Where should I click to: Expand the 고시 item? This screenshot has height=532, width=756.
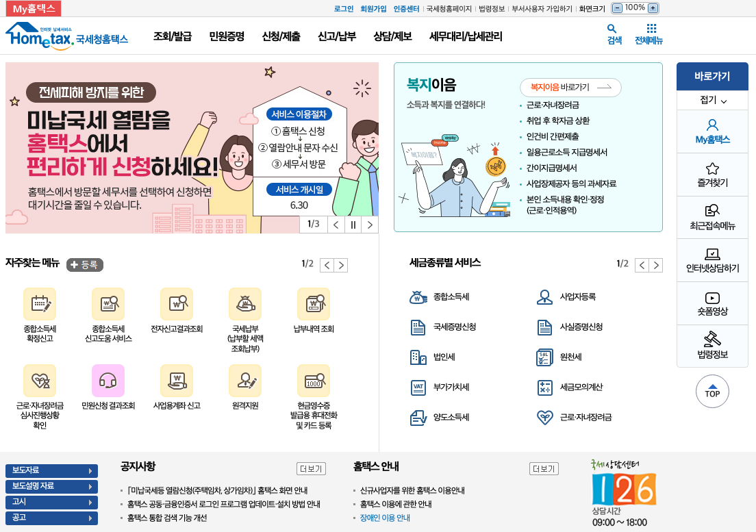tap(51, 503)
